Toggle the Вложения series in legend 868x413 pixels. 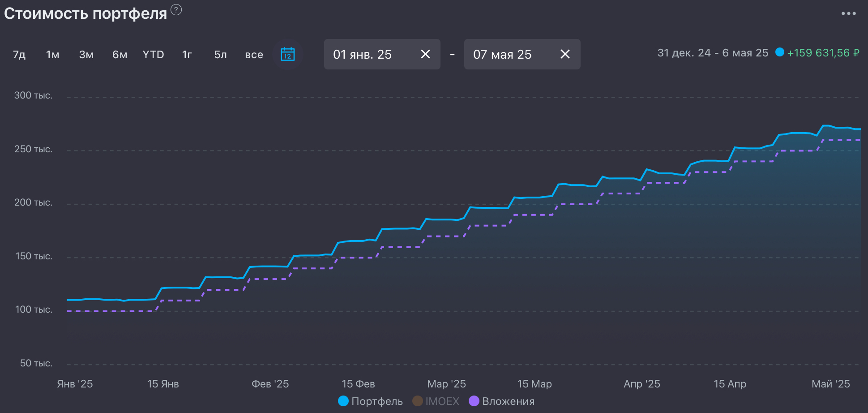(502, 401)
